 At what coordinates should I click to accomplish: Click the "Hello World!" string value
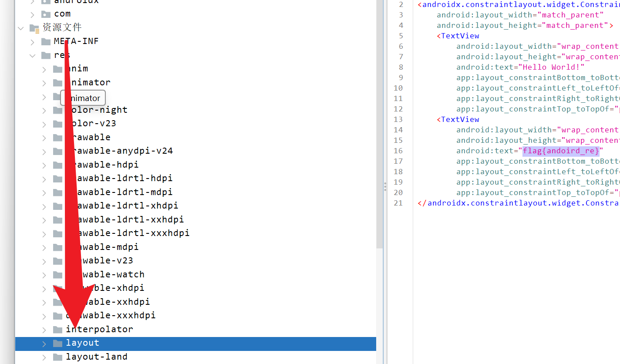coord(551,67)
